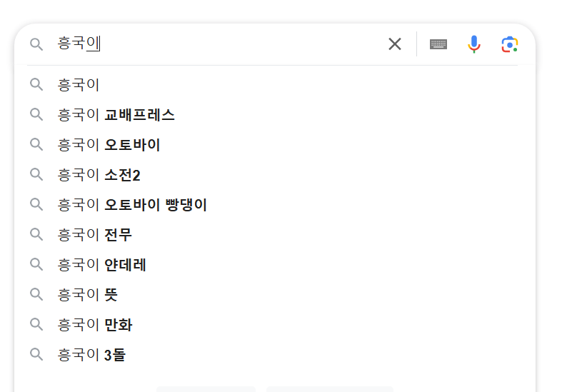Click the clear search X icon
Image resolution: width=562 pixels, height=392 pixels.
pyautogui.click(x=395, y=44)
